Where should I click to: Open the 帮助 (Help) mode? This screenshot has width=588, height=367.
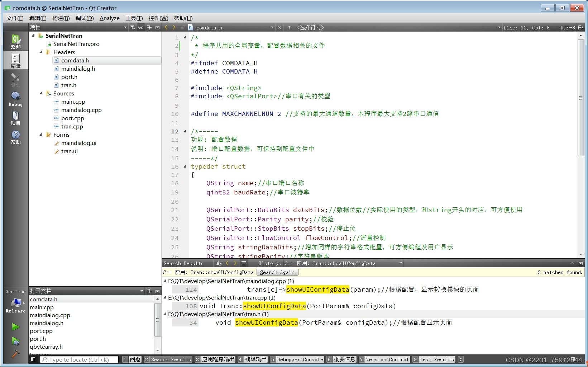[16, 137]
